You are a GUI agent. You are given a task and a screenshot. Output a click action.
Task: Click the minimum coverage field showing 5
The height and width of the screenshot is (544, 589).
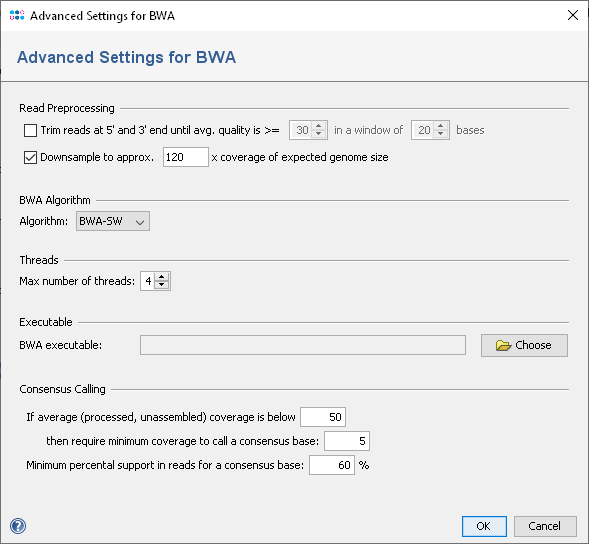pos(347,441)
